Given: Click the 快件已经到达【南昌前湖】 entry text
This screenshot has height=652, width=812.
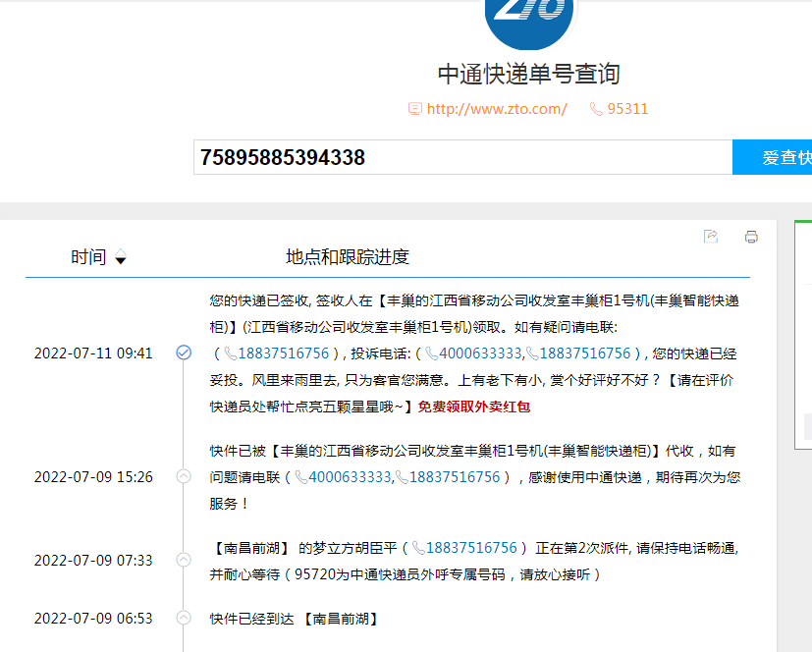Looking at the screenshot, I should coord(295,619).
